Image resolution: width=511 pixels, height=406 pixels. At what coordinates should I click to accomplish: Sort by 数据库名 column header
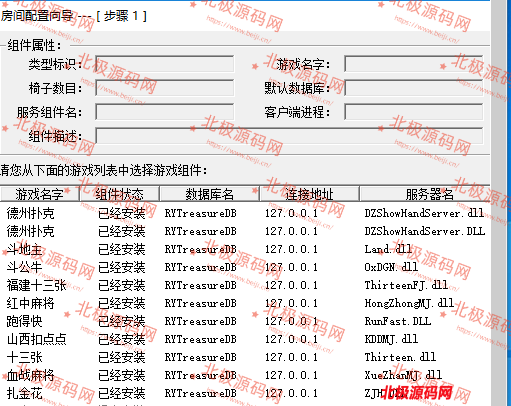210,194
